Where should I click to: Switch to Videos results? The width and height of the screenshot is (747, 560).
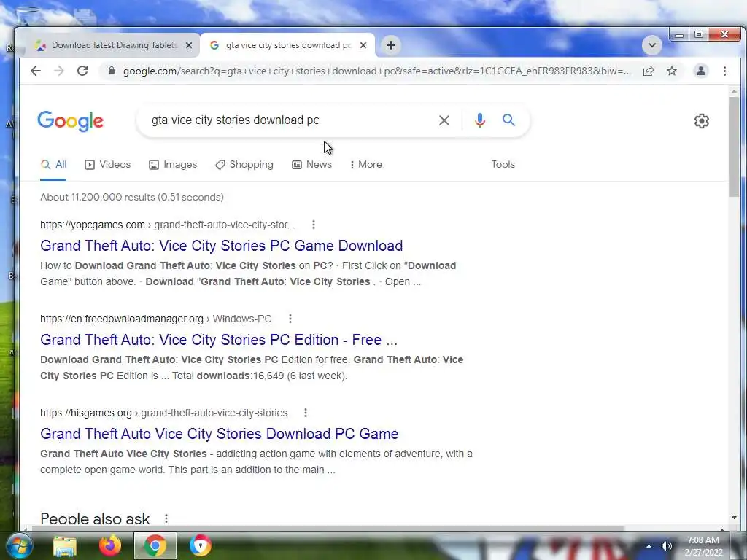click(108, 164)
